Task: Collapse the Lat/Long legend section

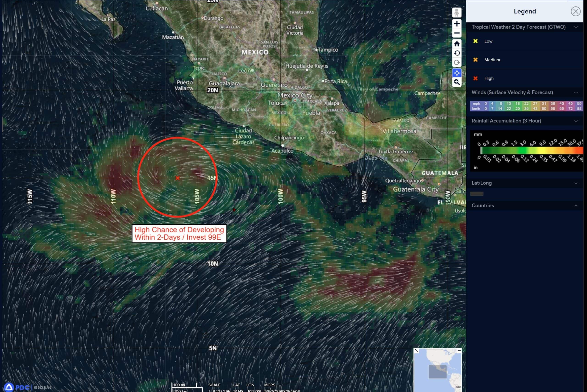Action: click(x=576, y=183)
